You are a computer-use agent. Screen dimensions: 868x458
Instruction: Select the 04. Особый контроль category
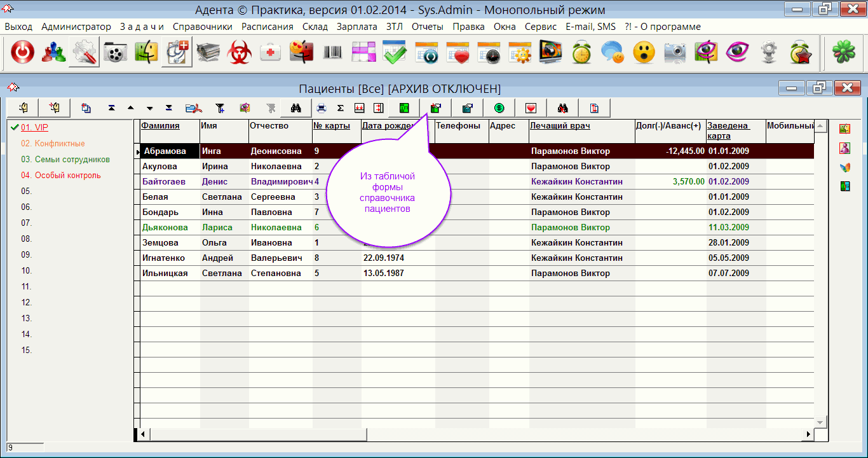[60, 176]
